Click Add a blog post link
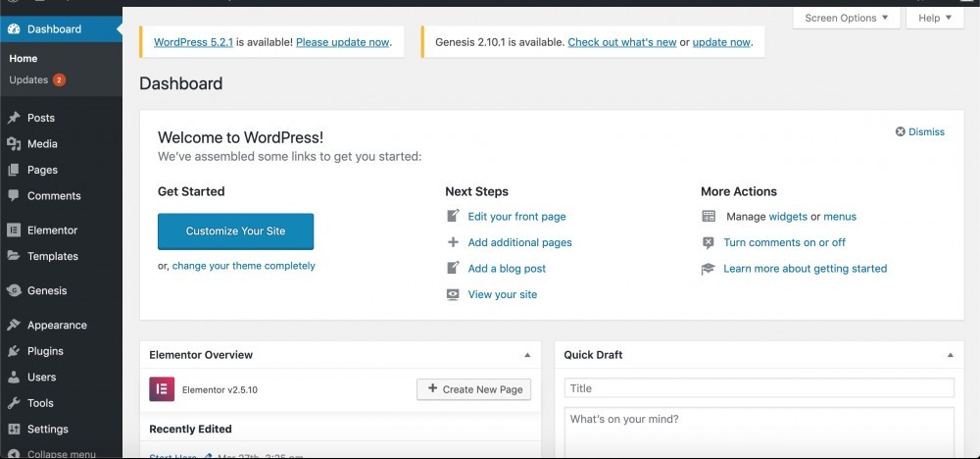Screen dimensions: 980x459 tap(507, 269)
